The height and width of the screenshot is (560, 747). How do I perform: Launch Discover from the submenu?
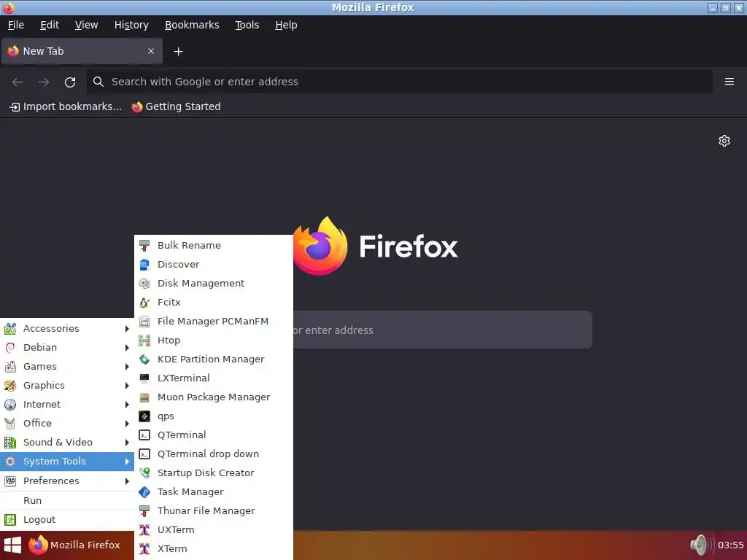214,264
